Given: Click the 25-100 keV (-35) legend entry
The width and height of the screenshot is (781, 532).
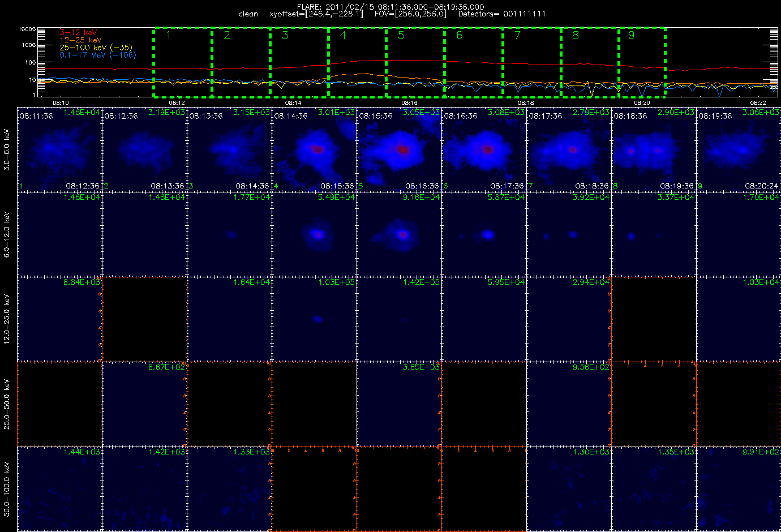Looking at the screenshot, I should point(96,48).
